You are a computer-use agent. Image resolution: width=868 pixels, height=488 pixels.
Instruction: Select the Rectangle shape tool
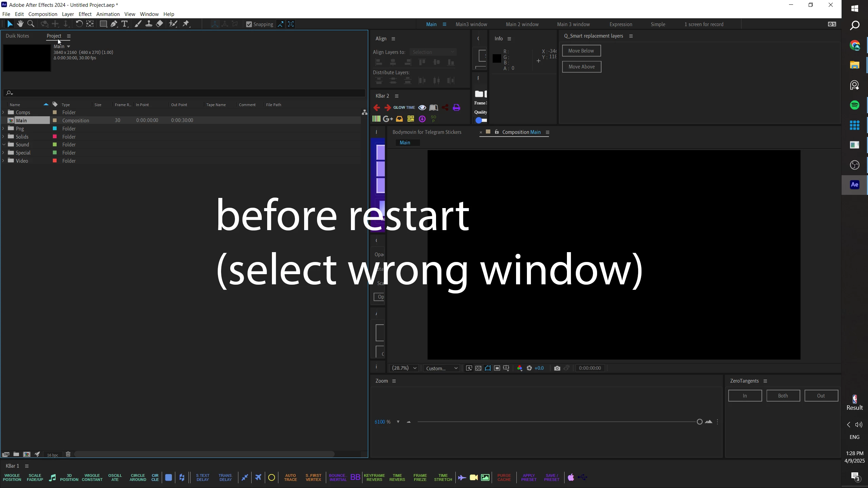point(103,24)
